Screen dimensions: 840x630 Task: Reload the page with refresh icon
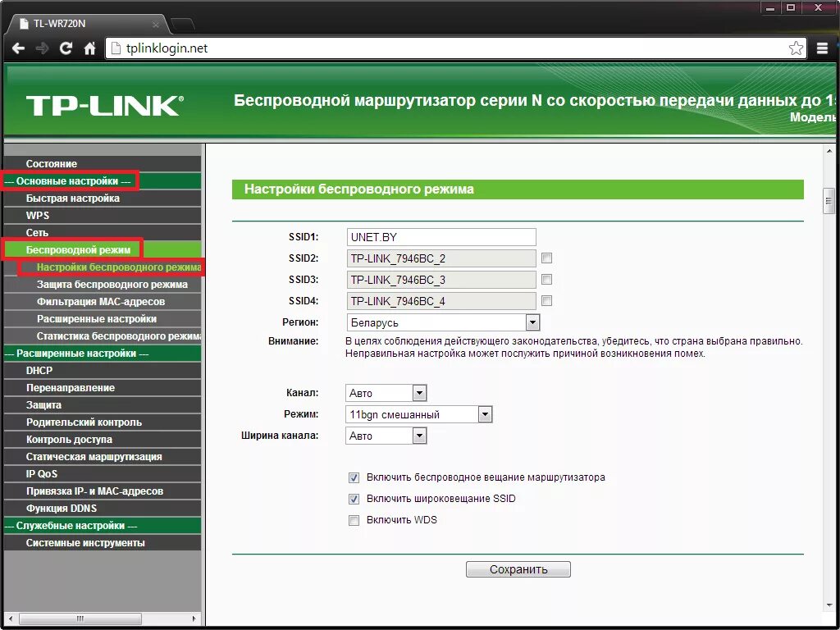pos(66,48)
